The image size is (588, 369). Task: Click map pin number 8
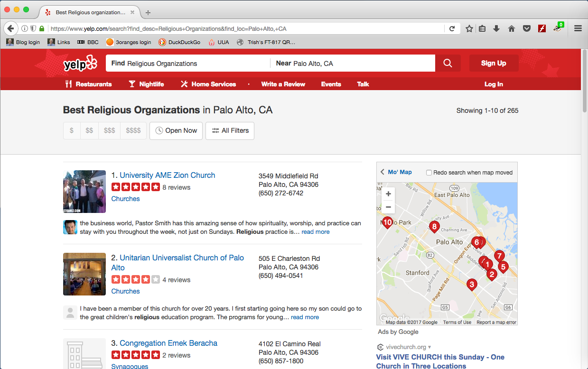click(434, 227)
